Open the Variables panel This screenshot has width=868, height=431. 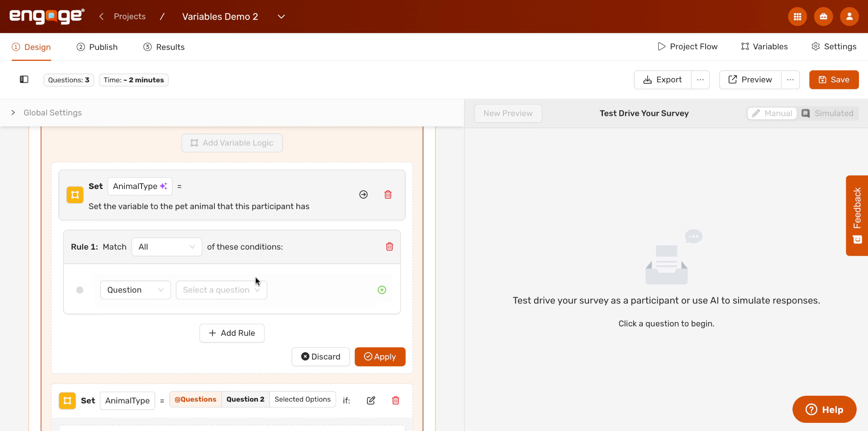(764, 47)
